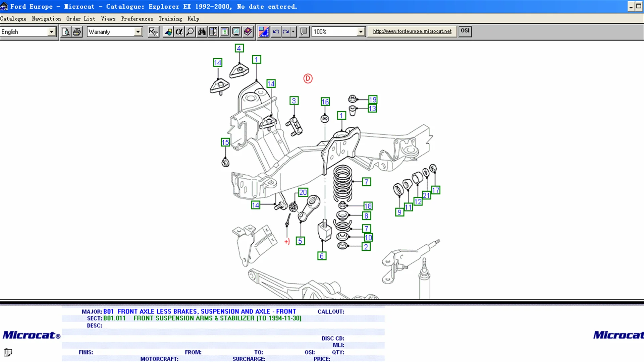The image size is (644, 362).
Task: Select callout 7 just above callout 10
Action: point(367,229)
